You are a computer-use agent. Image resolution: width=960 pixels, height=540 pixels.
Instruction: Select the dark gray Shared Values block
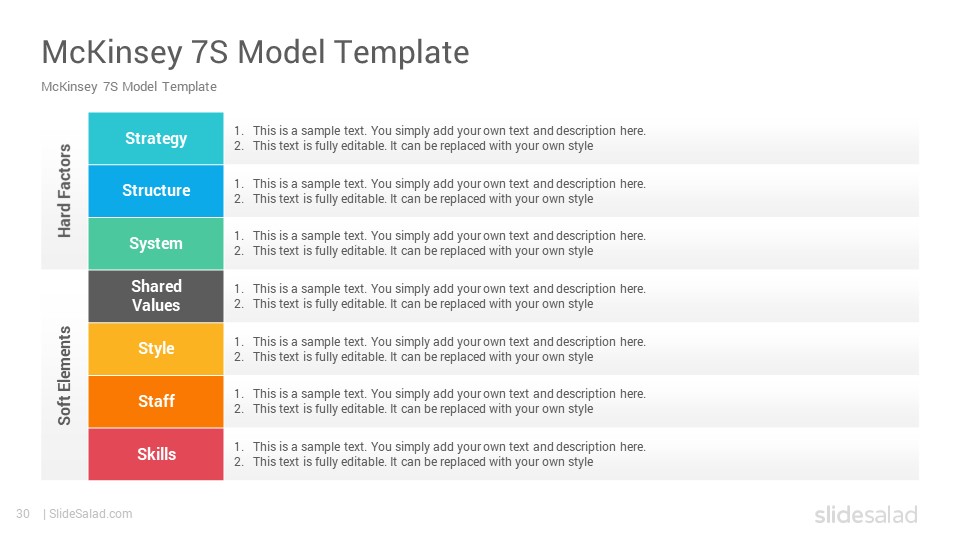pyautogui.click(x=156, y=296)
